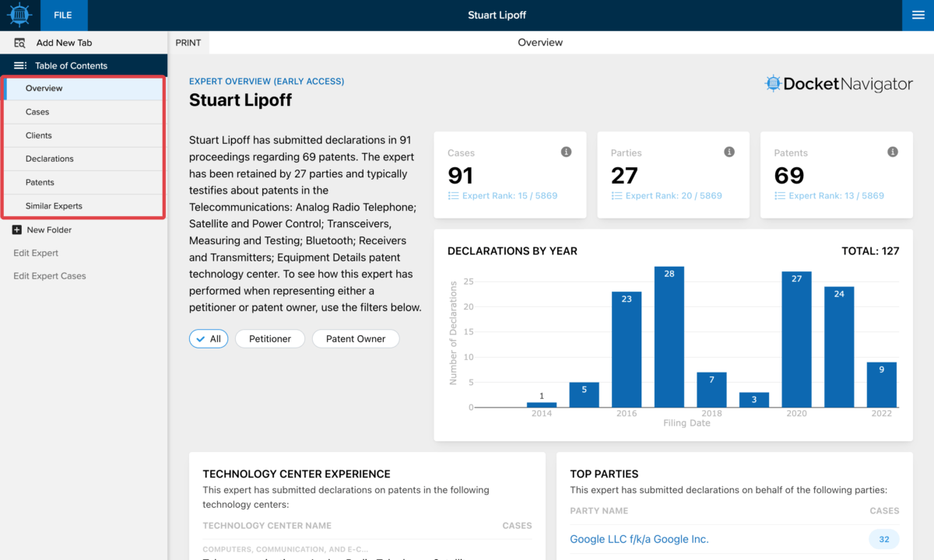
Task: Open the Google LLC party link
Action: pos(639,539)
